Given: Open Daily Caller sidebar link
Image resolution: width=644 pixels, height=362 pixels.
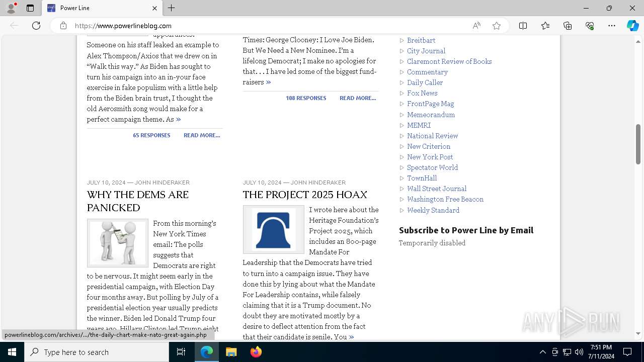Looking at the screenshot, I should pyautogui.click(x=425, y=82).
